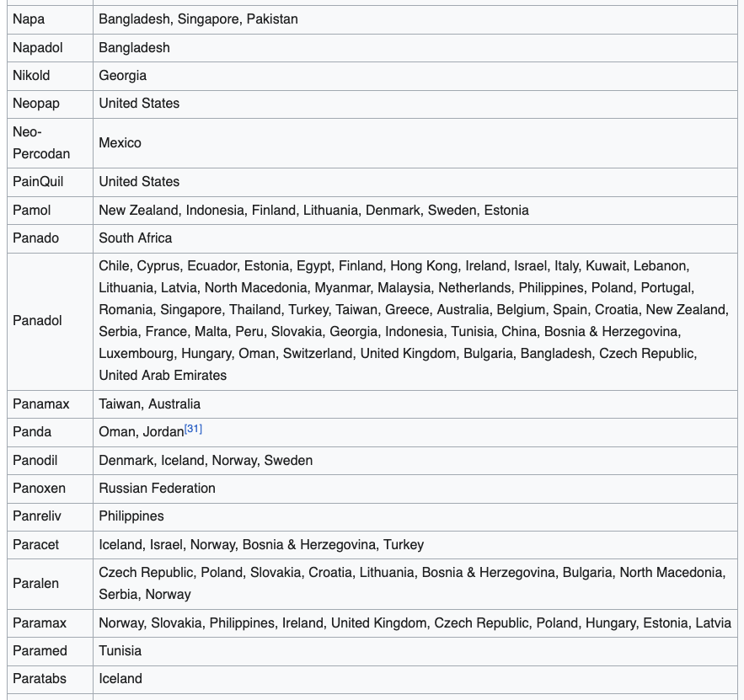Click the 'Neo-Percodan' brand cell

point(41,142)
